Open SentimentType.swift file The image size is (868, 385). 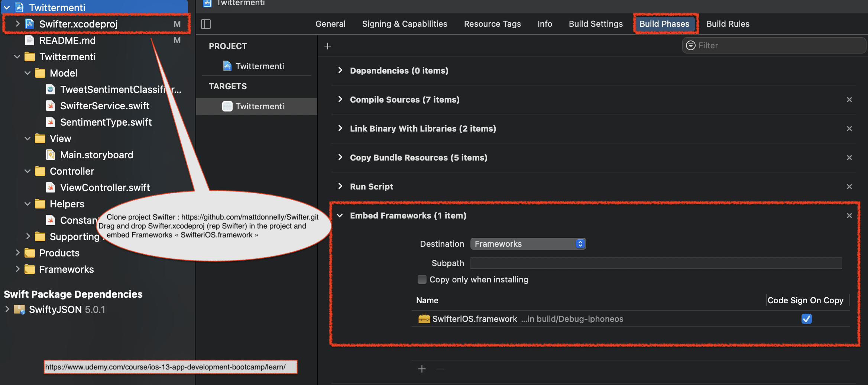[x=99, y=122]
